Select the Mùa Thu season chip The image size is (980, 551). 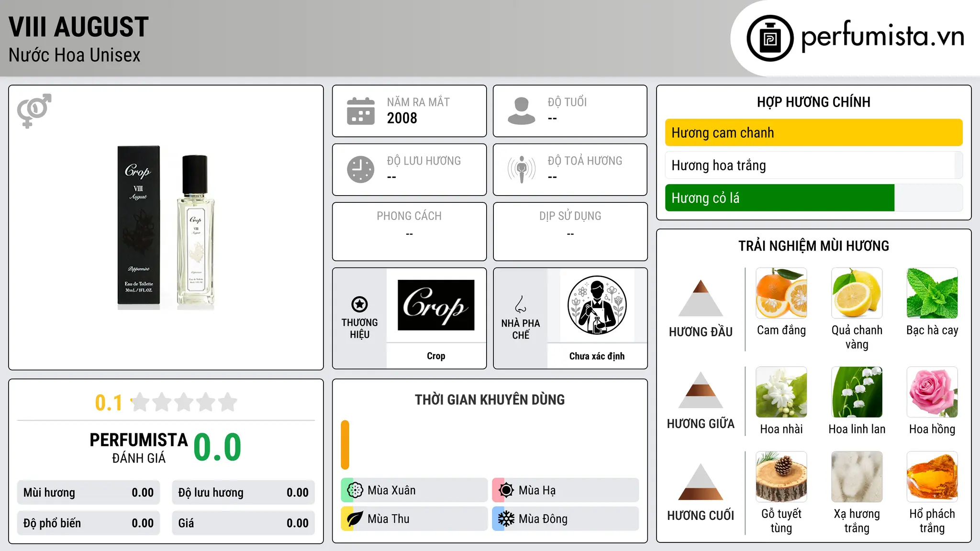[x=414, y=519]
